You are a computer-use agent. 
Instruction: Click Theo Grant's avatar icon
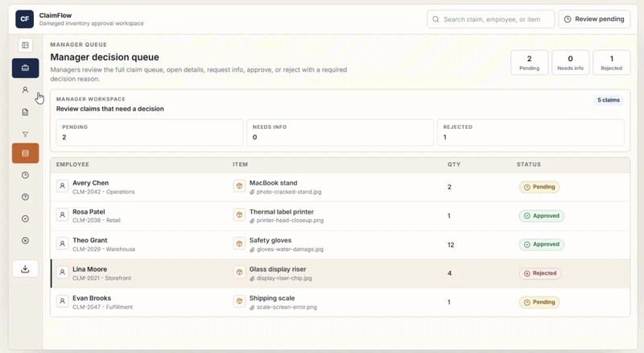63,243
